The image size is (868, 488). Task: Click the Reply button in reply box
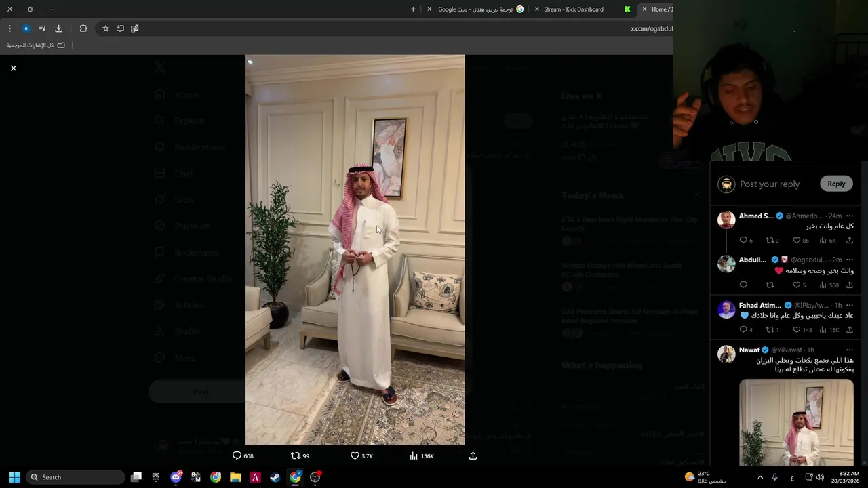(836, 184)
